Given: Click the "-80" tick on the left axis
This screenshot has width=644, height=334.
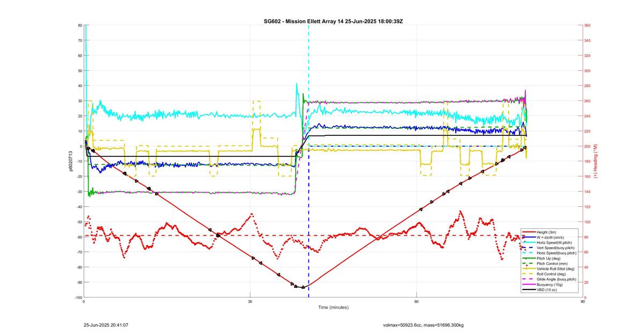Looking at the screenshot, I should pos(78,267).
